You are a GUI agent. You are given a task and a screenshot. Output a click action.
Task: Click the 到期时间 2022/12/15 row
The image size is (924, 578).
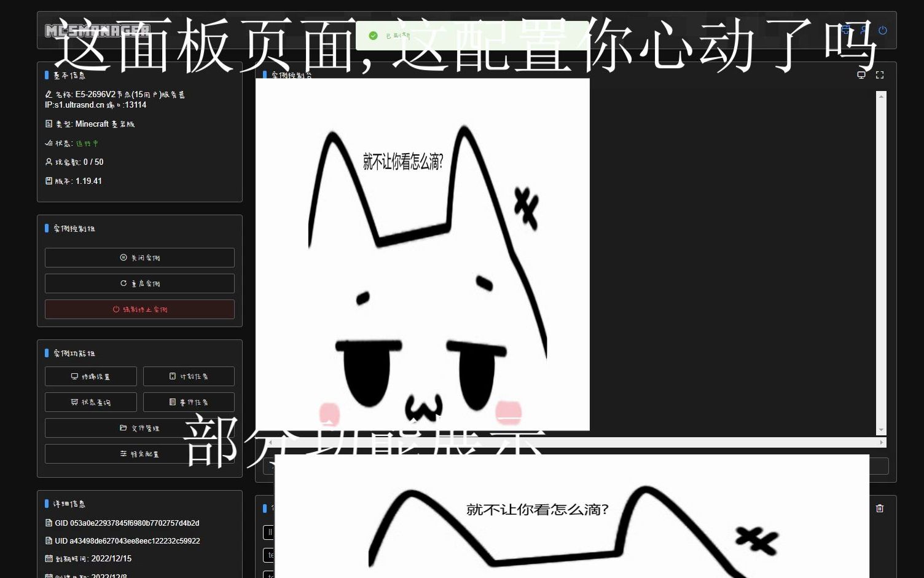click(88, 559)
